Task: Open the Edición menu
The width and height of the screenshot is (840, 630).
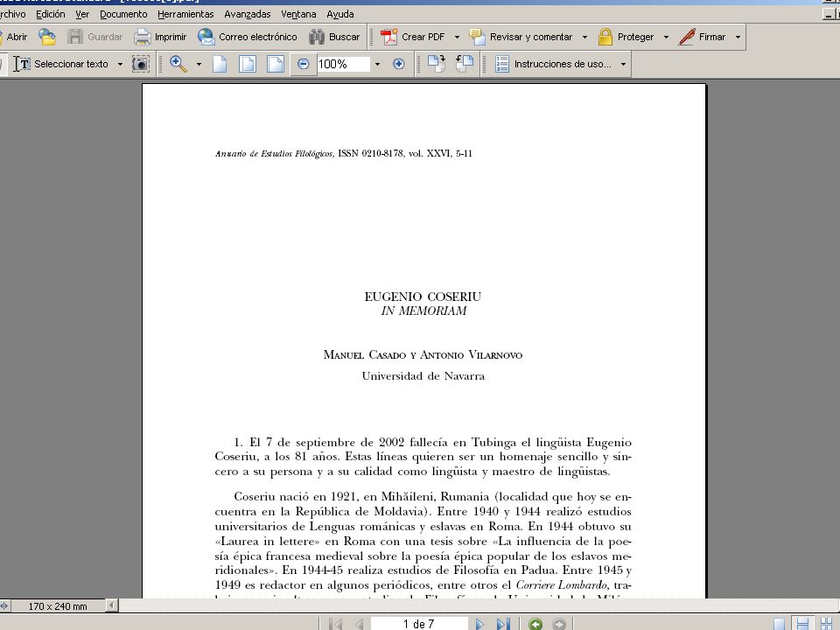Action: (x=51, y=15)
